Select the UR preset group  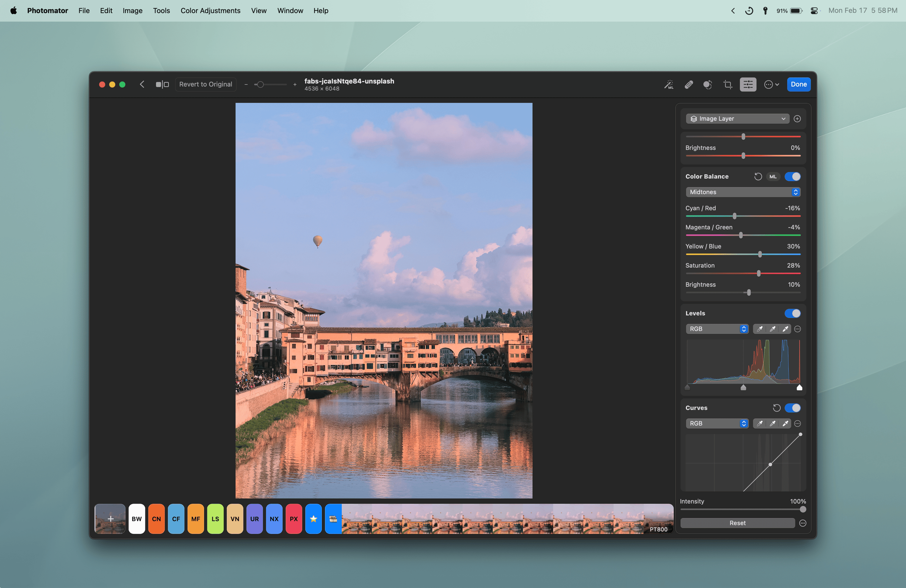[x=255, y=519]
